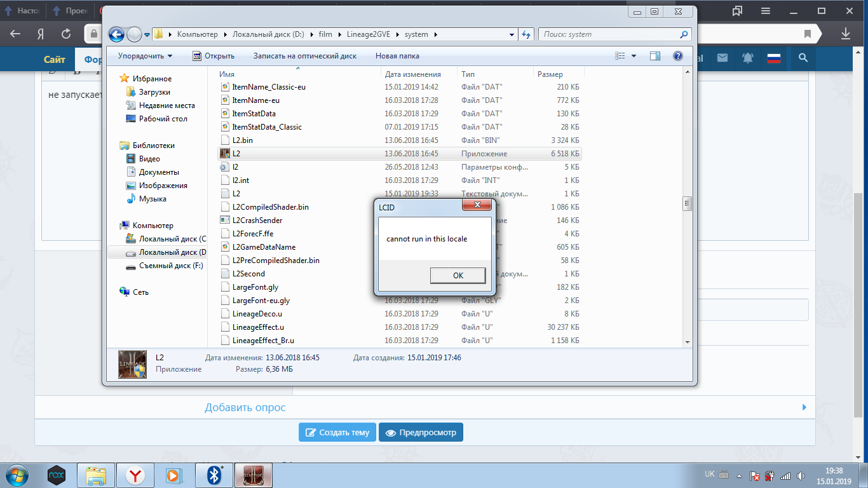The image size is (868, 488).
Task: Go back using Explorer's back arrow
Action: 116,34
